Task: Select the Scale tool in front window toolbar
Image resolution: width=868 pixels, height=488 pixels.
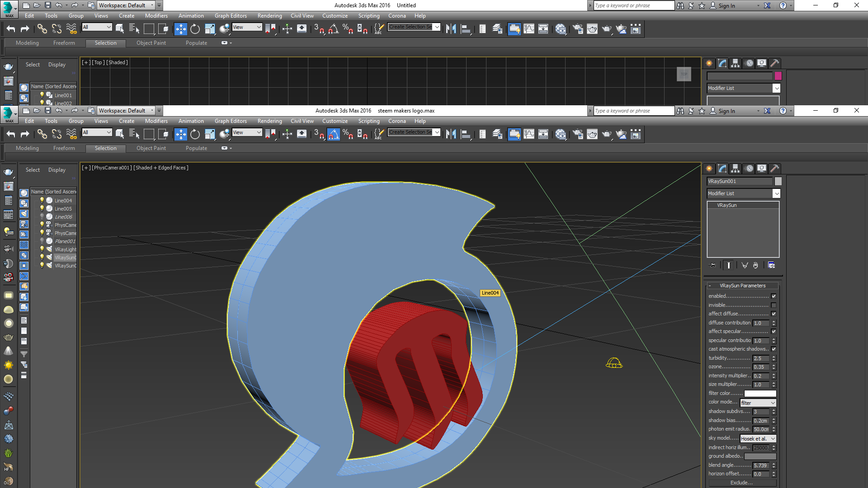Action: 210,134
